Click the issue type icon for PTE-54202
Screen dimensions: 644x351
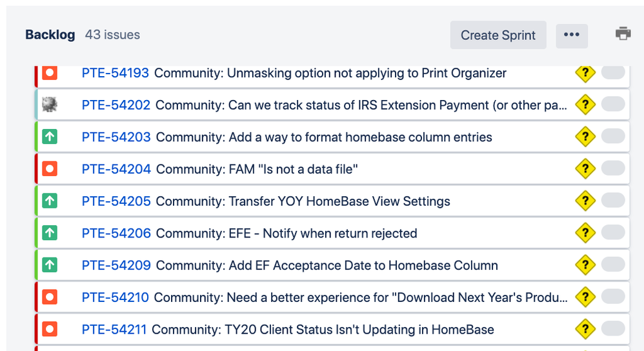point(50,105)
